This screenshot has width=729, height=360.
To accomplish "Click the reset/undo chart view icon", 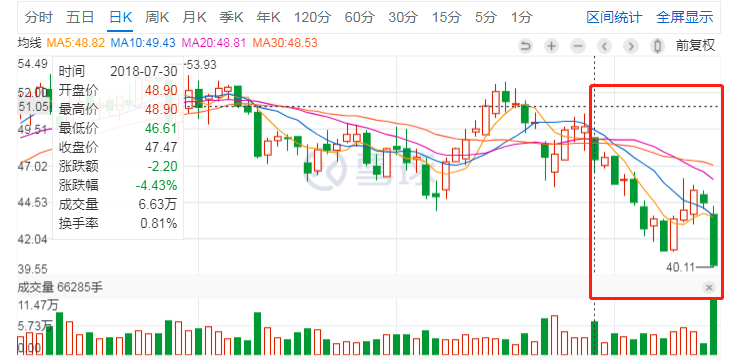I will tap(525, 46).
